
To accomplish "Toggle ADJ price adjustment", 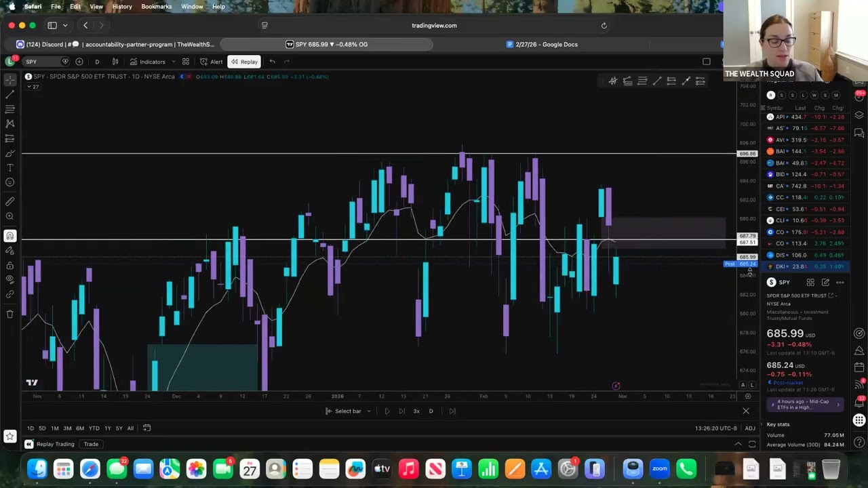I will click(750, 428).
